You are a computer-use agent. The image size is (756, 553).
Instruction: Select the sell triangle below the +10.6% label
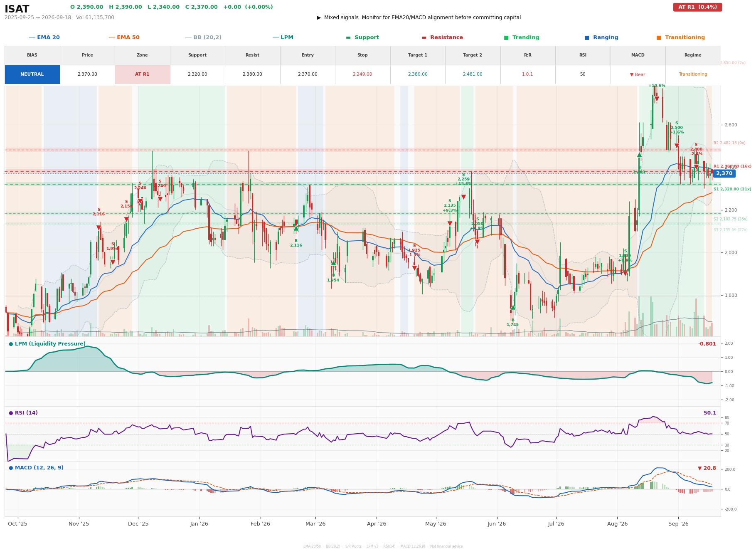click(657, 99)
